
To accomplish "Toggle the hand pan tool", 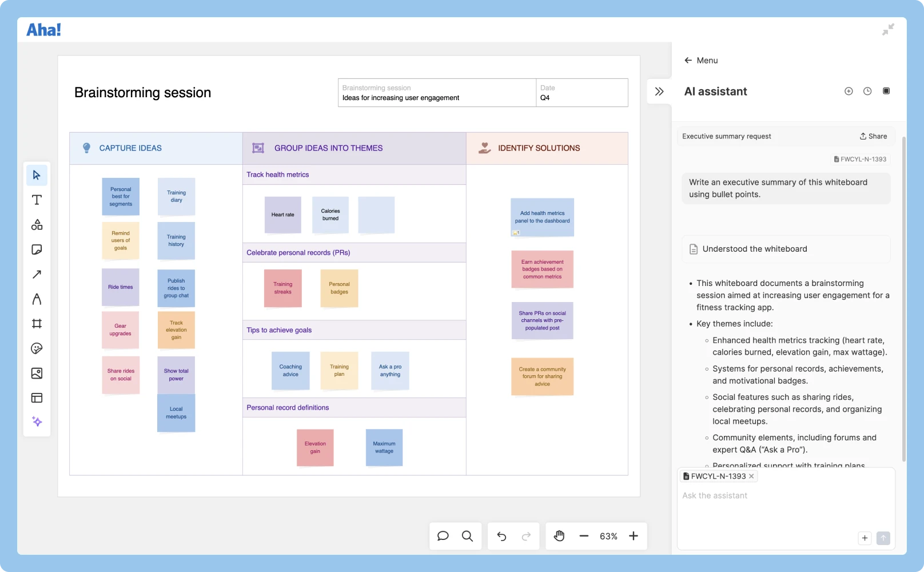I will [x=559, y=536].
